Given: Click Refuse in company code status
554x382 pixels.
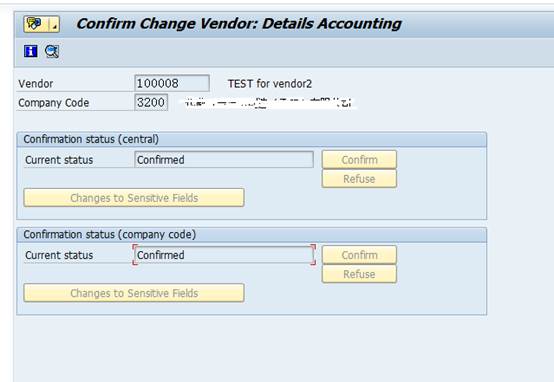Looking at the screenshot, I should pos(359,274).
